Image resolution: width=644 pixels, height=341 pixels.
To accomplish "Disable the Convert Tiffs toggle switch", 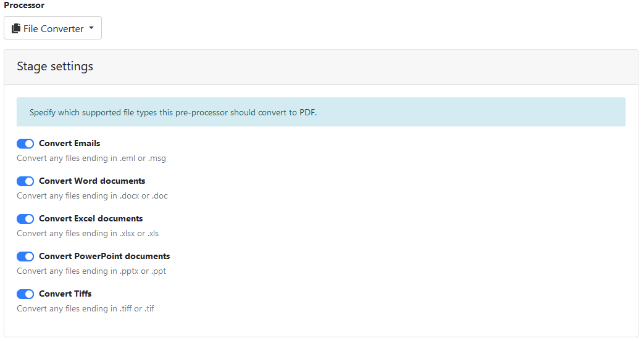I will [25, 294].
